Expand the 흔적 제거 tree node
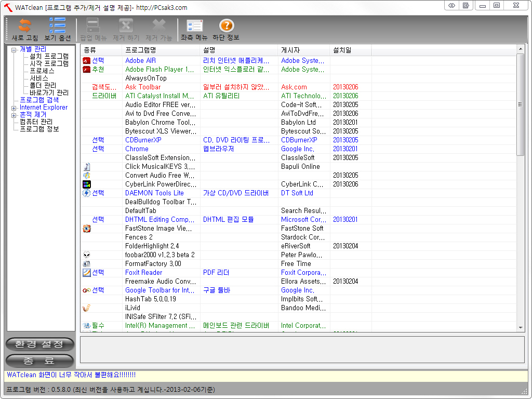The height and width of the screenshot is (399, 532). pyautogui.click(x=14, y=115)
